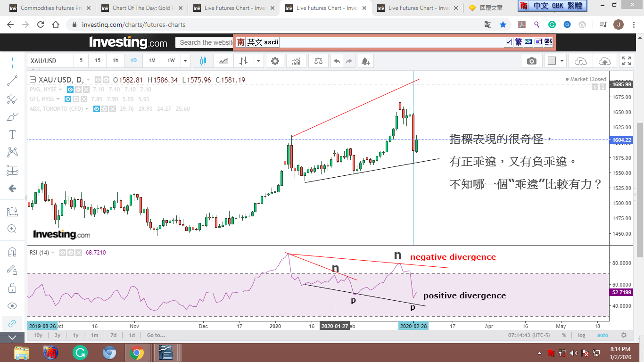The height and width of the screenshot is (362, 644).
Task: Select the 1h timeframe
Action: point(116,61)
